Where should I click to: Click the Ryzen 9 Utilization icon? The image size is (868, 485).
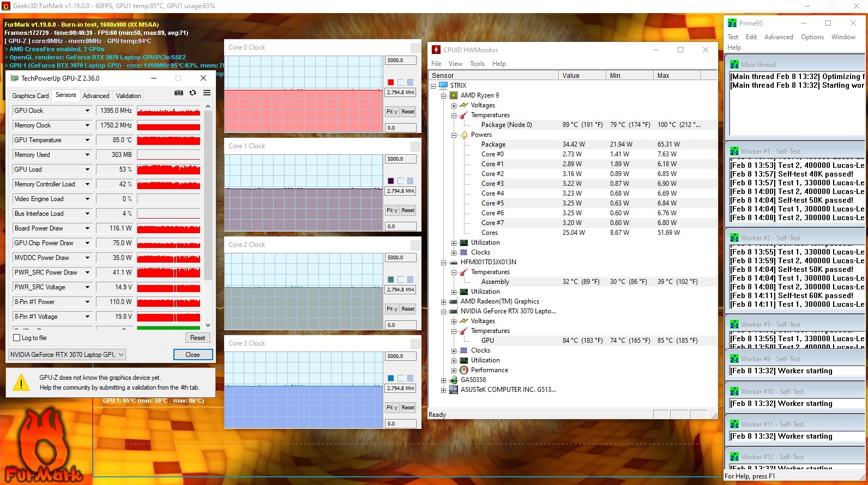464,242
